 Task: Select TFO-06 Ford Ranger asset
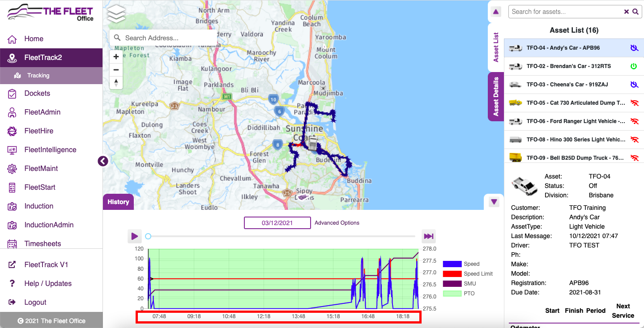(574, 121)
